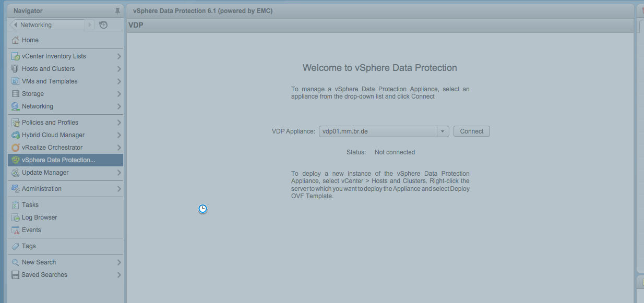Click the vCenter Inventory Lists icon

coord(16,56)
